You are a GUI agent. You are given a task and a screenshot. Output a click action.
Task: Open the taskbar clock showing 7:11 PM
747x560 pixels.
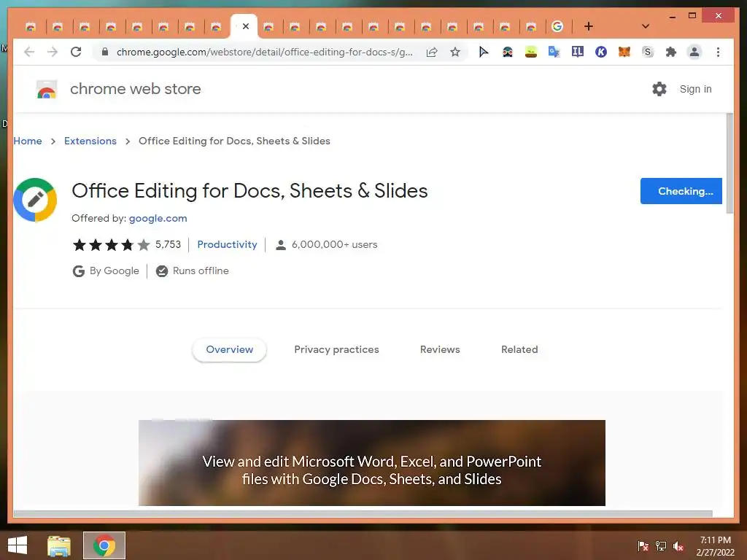[x=715, y=546]
